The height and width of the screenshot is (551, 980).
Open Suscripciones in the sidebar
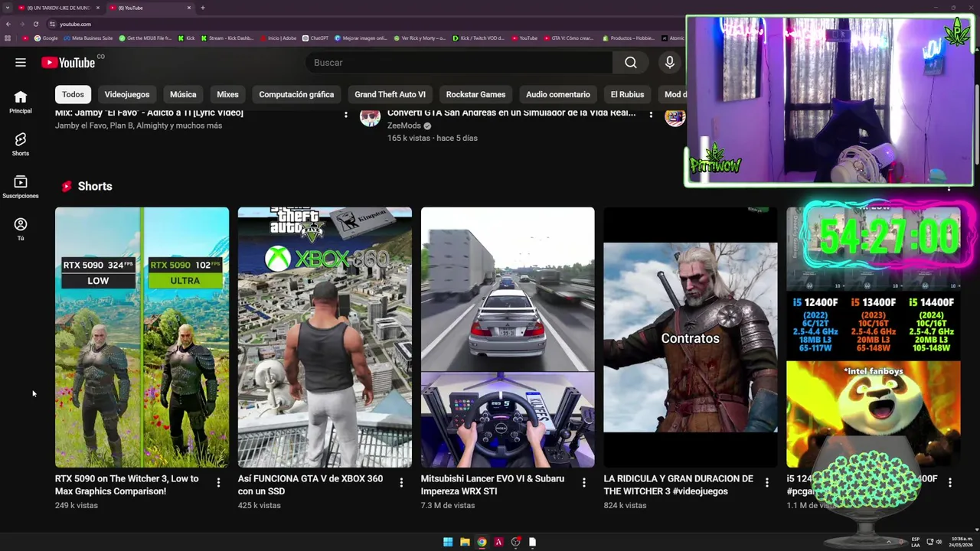click(21, 187)
